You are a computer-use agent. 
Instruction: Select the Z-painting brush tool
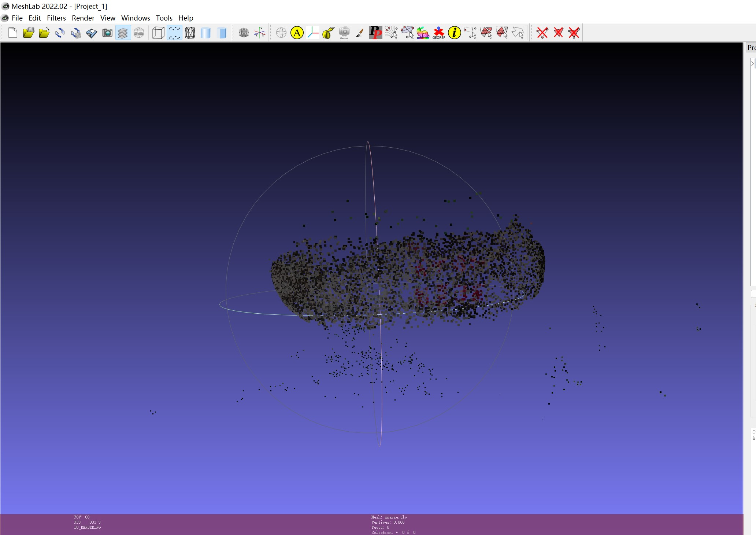tap(360, 33)
